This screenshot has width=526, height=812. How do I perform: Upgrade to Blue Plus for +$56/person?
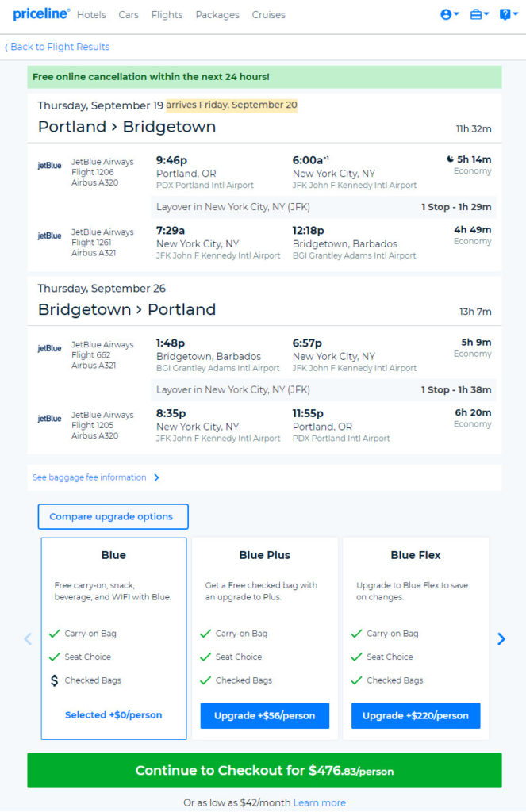click(264, 715)
